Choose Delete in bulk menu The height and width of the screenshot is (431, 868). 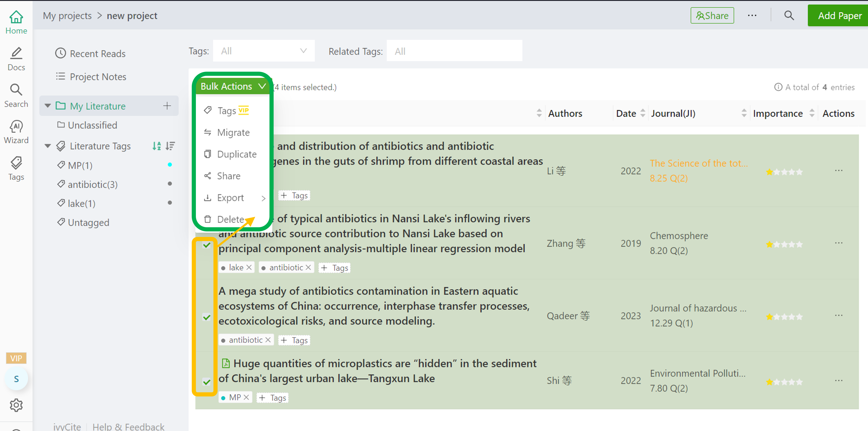[x=233, y=219]
